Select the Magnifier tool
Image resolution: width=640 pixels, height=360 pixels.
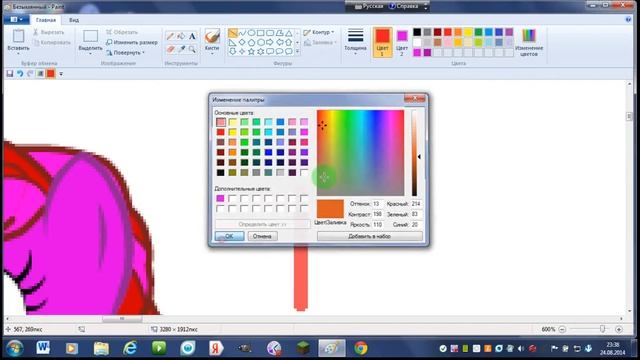[x=192, y=49]
